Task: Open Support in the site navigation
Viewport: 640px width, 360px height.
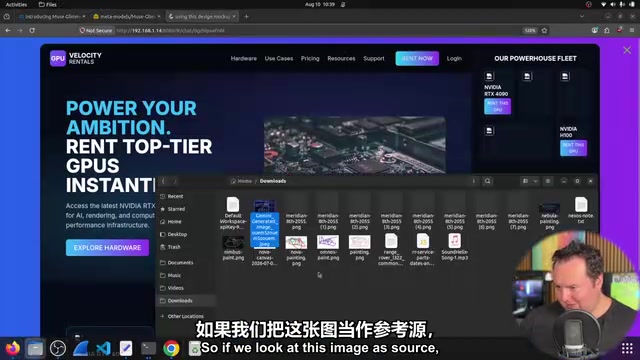Action: tap(374, 58)
